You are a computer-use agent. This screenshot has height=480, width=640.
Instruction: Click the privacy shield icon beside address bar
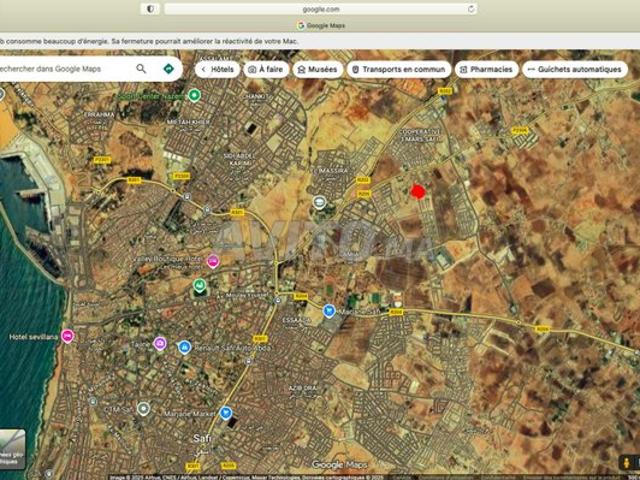coord(151,9)
